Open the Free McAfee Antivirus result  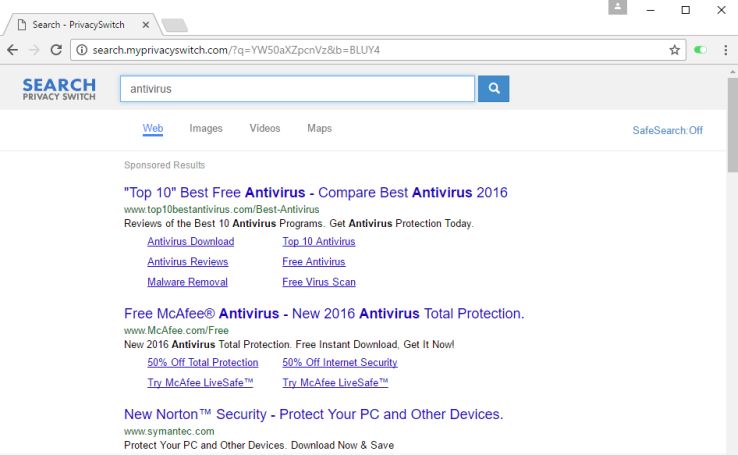[323, 313]
